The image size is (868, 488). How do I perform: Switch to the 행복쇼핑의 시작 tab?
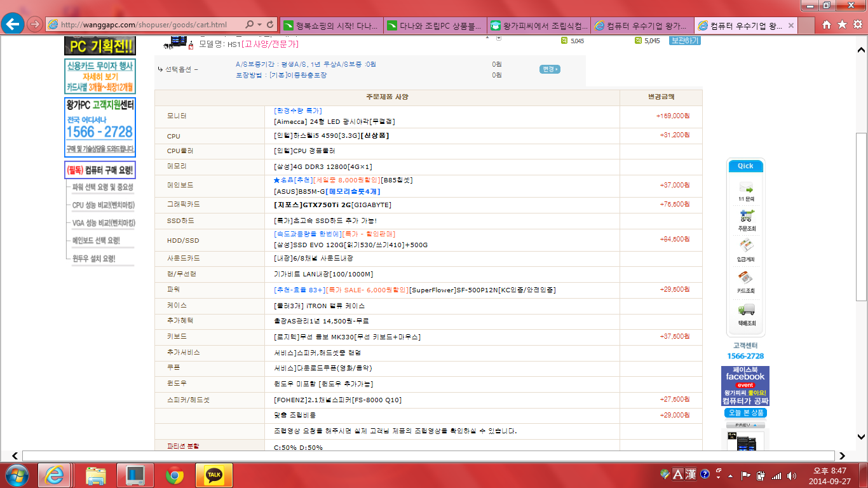pos(331,25)
